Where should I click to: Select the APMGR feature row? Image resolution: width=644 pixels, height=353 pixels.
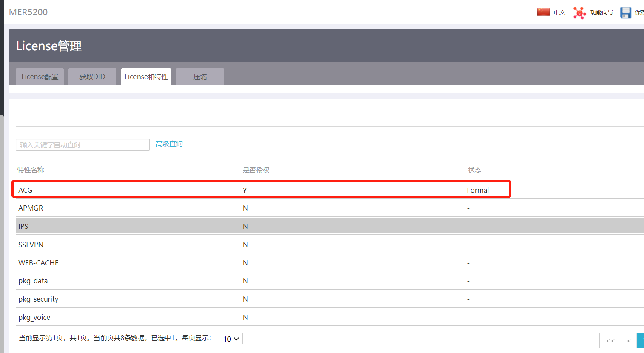(330, 208)
